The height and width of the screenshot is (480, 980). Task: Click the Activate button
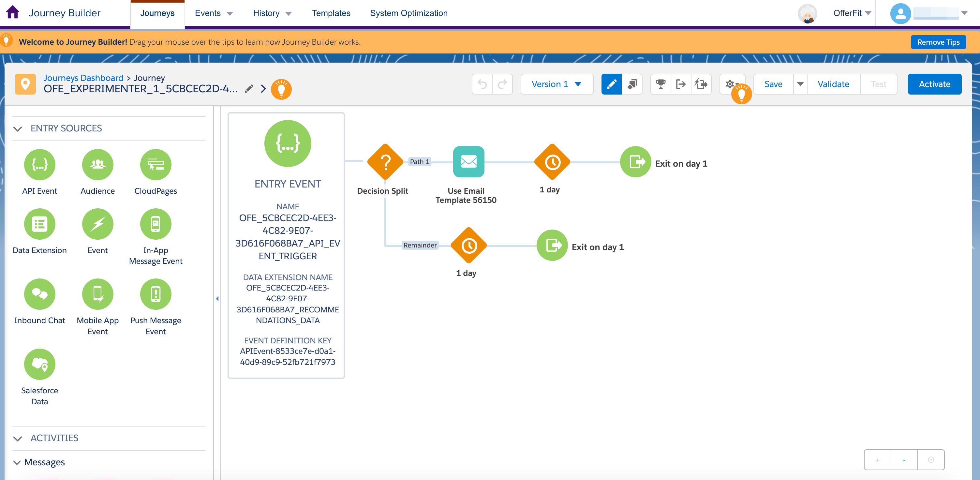click(934, 84)
